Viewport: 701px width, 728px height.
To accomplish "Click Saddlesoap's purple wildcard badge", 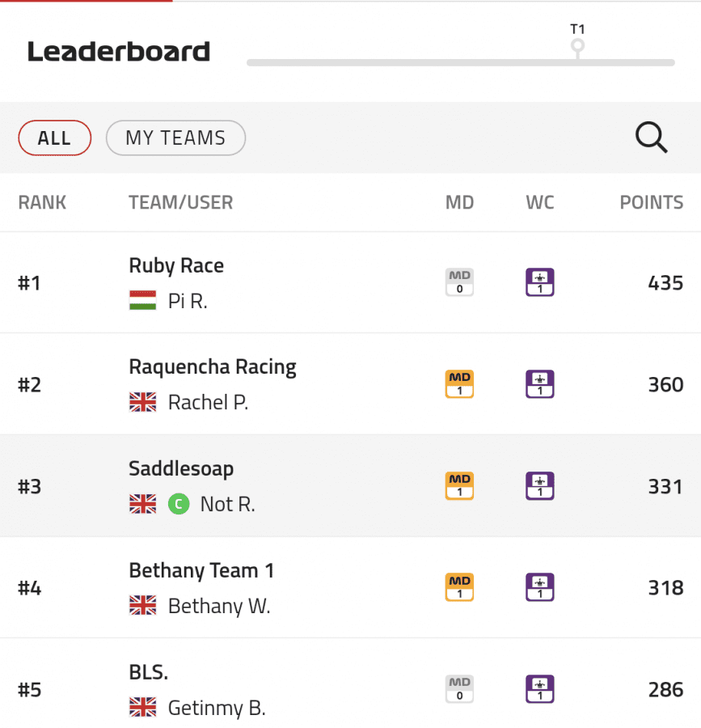I will 539,485.
